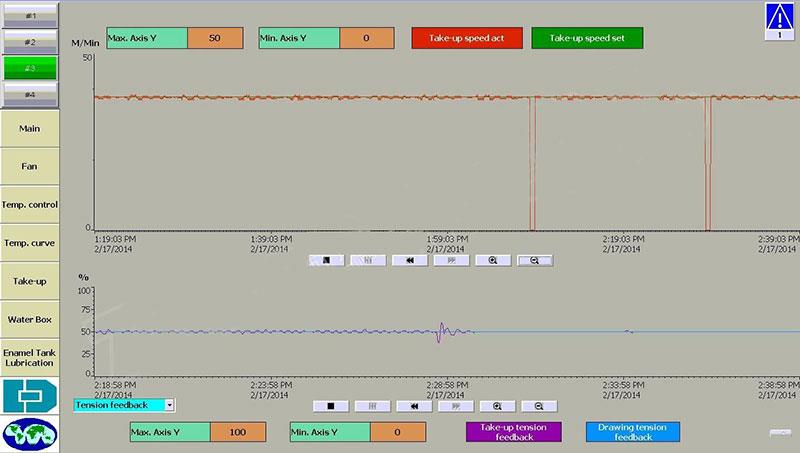Stop the tension trend chart updating
This screenshot has width=800, height=453.
tap(329, 406)
